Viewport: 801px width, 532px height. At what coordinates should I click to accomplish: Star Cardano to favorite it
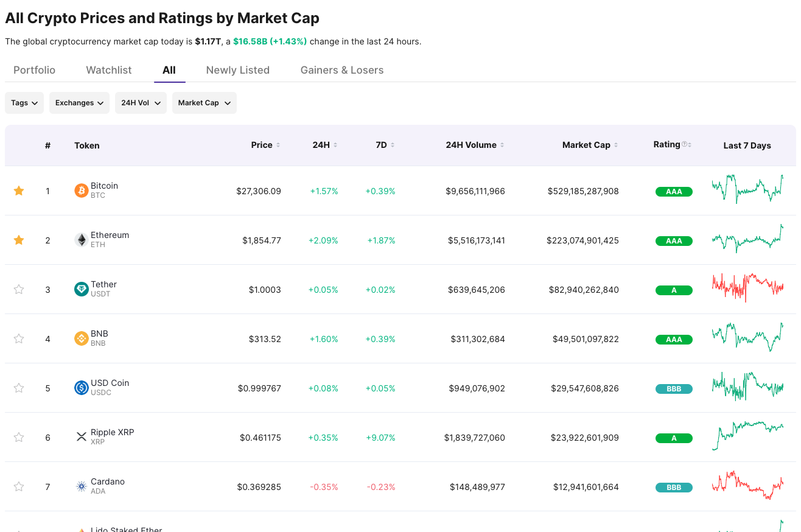point(18,486)
